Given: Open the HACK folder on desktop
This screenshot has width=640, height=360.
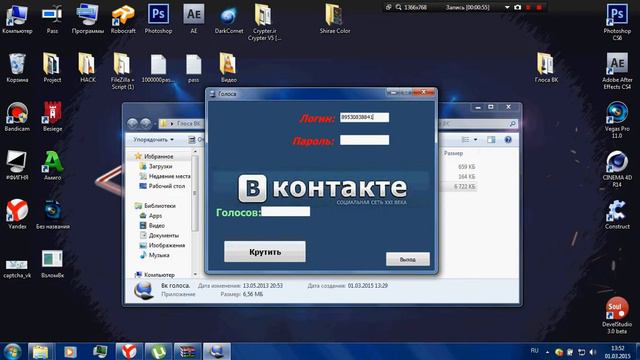Looking at the screenshot, I should pyautogui.click(x=87, y=68).
